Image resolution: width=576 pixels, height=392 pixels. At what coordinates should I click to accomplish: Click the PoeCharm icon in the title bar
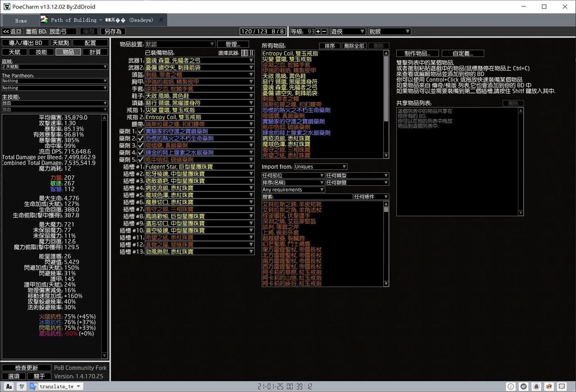pyautogui.click(x=6, y=6)
